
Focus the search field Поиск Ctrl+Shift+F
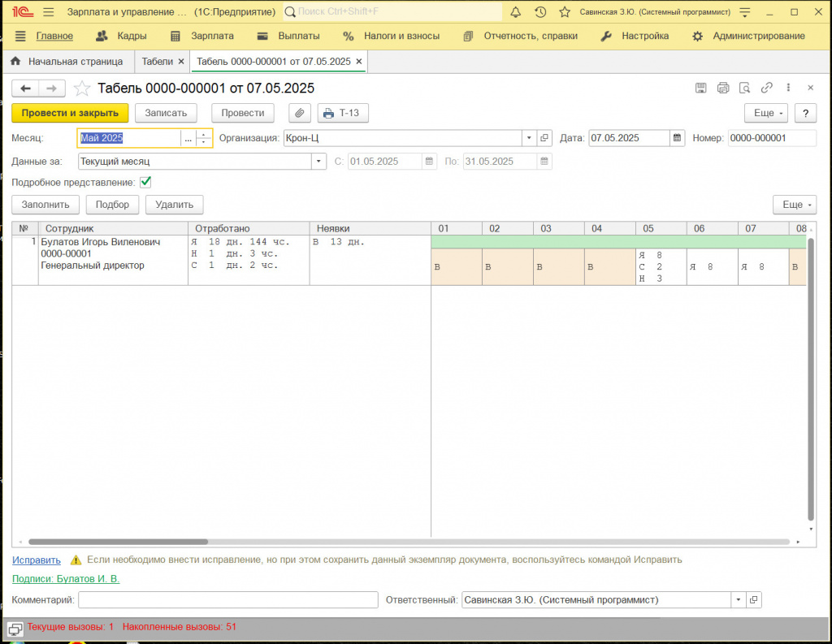point(392,11)
